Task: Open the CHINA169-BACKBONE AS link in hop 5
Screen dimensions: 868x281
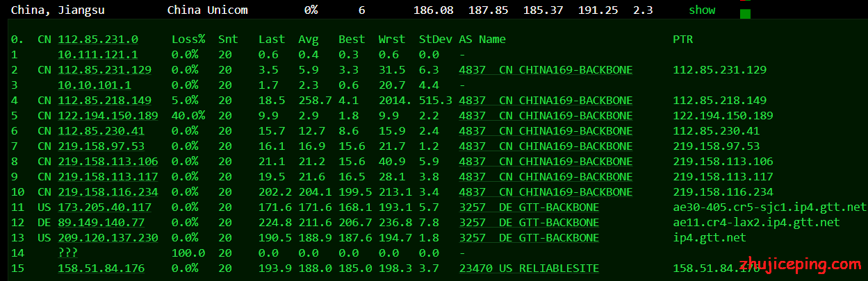Action: (546, 116)
